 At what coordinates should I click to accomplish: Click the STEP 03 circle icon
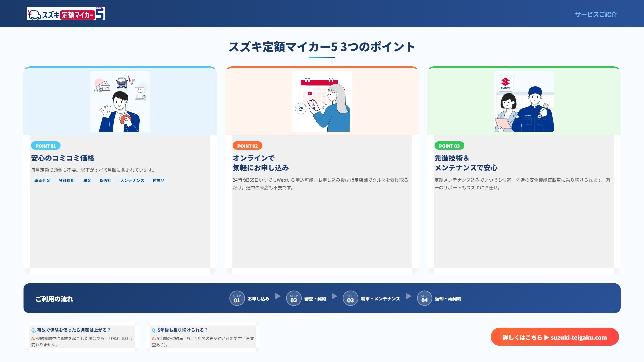(x=351, y=298)
